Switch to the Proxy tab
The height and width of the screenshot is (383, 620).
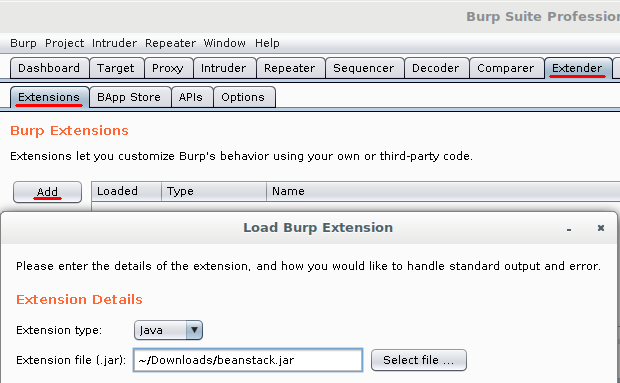pos(168,68)
